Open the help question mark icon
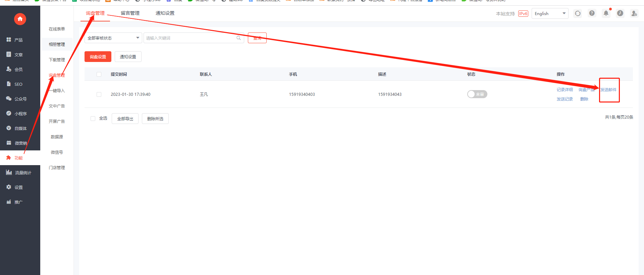 (x=592, y=13)
